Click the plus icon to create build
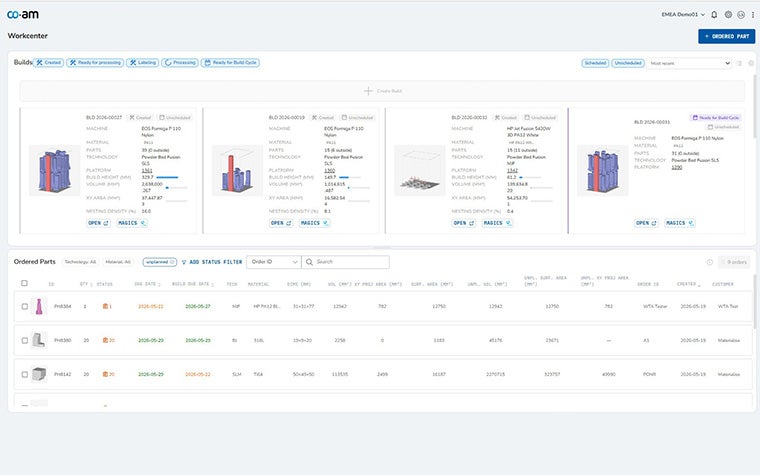The image size is (760, 475). (368, 91)
